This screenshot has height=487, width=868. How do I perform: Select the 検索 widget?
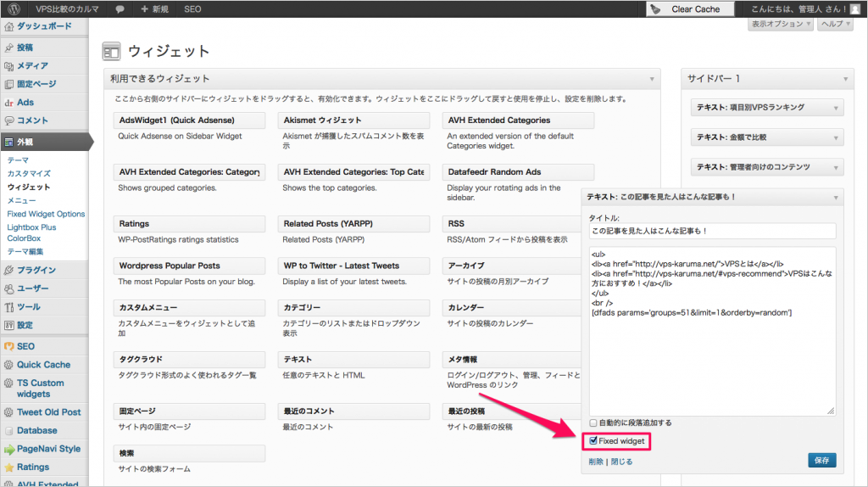tap(189, 453)
